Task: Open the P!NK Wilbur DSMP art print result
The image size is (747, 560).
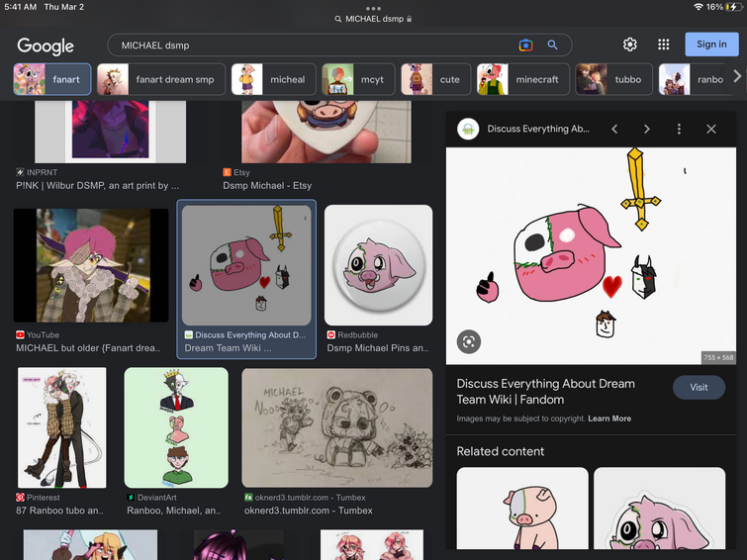Action: (98, 185)
